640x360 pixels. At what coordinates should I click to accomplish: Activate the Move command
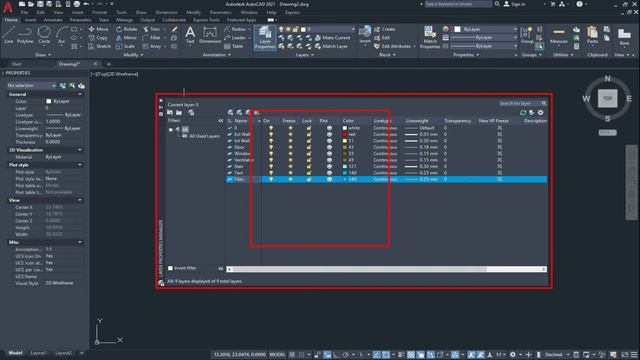(x=98, y=29)
